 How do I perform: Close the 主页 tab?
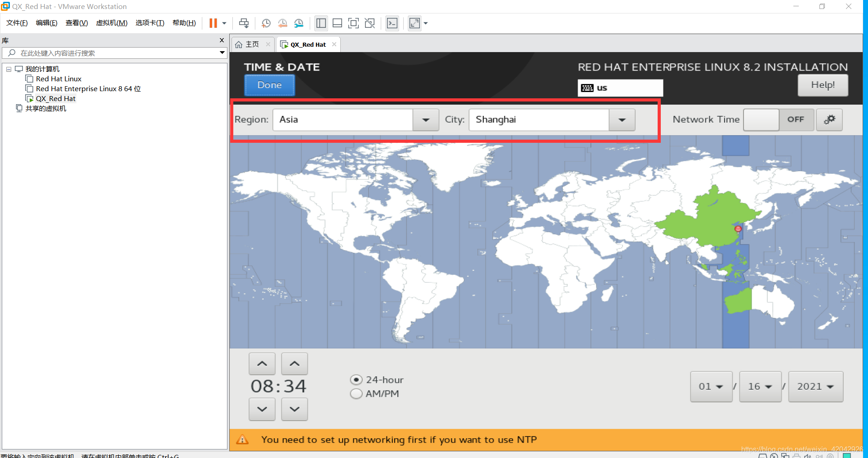coord(268,44)
